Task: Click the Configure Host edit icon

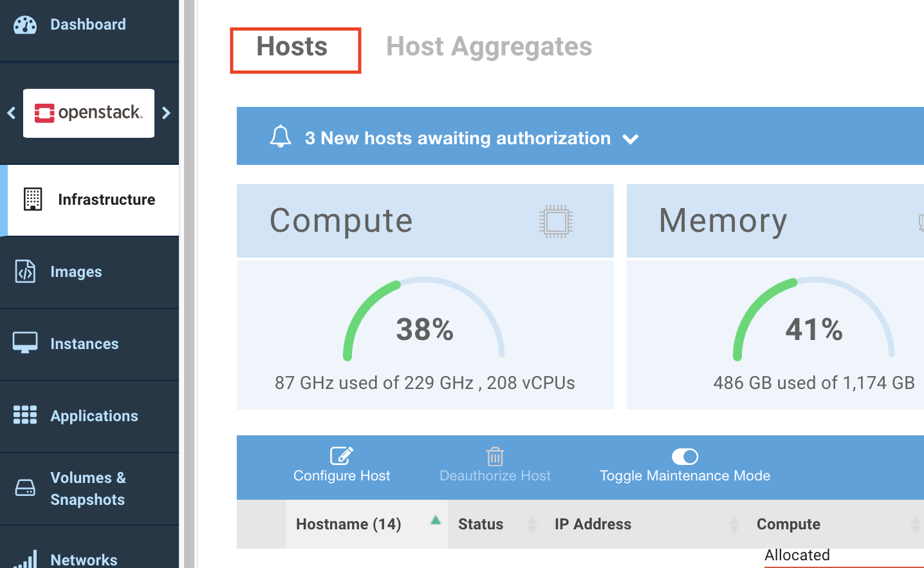Action: coord(342,456)
